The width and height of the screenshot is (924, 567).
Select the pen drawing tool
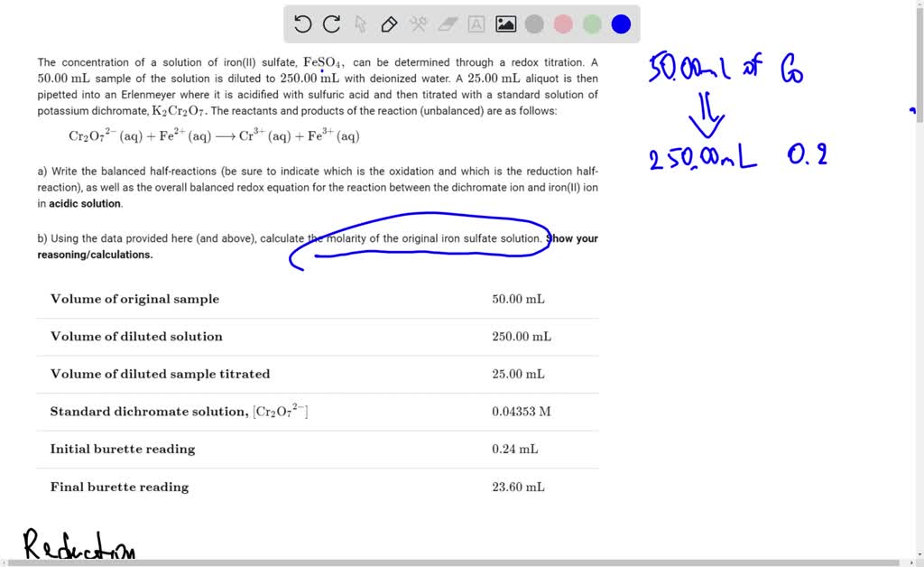[x=389, y=24]
